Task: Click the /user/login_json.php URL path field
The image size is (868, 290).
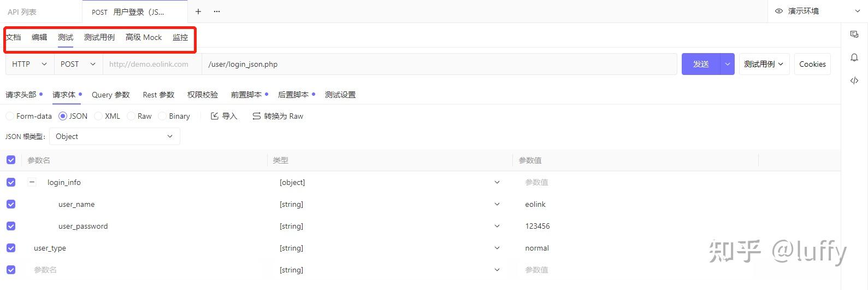Action: pos(439,64)
